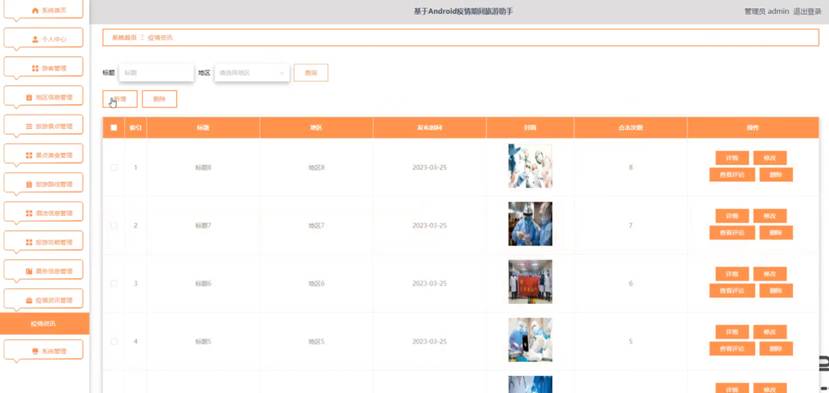Click the 操作 column header
This screenshot has width=829, height=393.
(x=753, y=128)
